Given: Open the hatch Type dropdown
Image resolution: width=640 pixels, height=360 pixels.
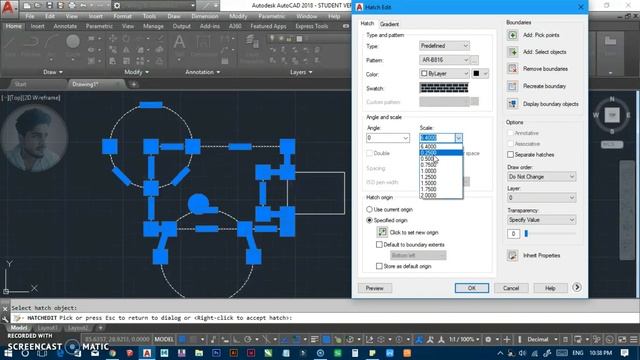Looking at the screenshot, I should [444, 46].
